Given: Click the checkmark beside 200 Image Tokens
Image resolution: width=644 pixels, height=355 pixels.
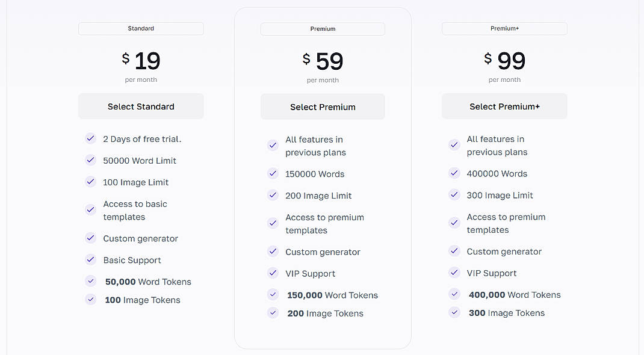Looking at the screenshot, I should [x=273, y=312].
